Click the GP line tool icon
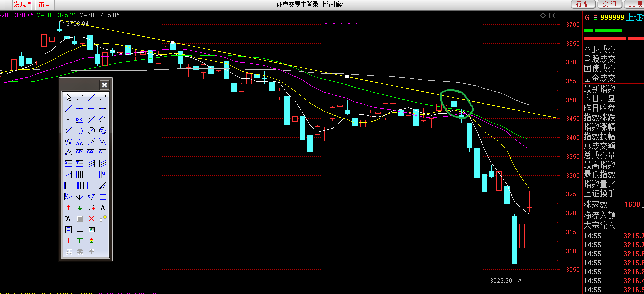The height and width of the screenshot is (294, 644). (x=80, y=152)
